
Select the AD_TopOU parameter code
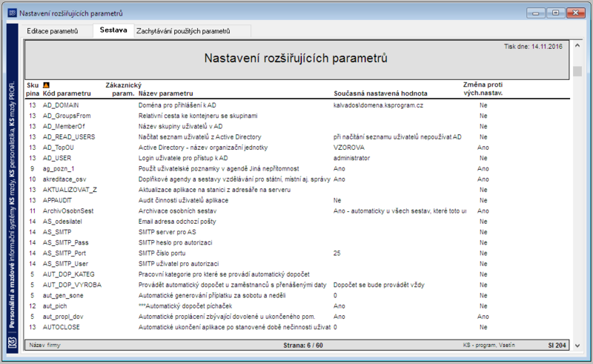(59, 148)
